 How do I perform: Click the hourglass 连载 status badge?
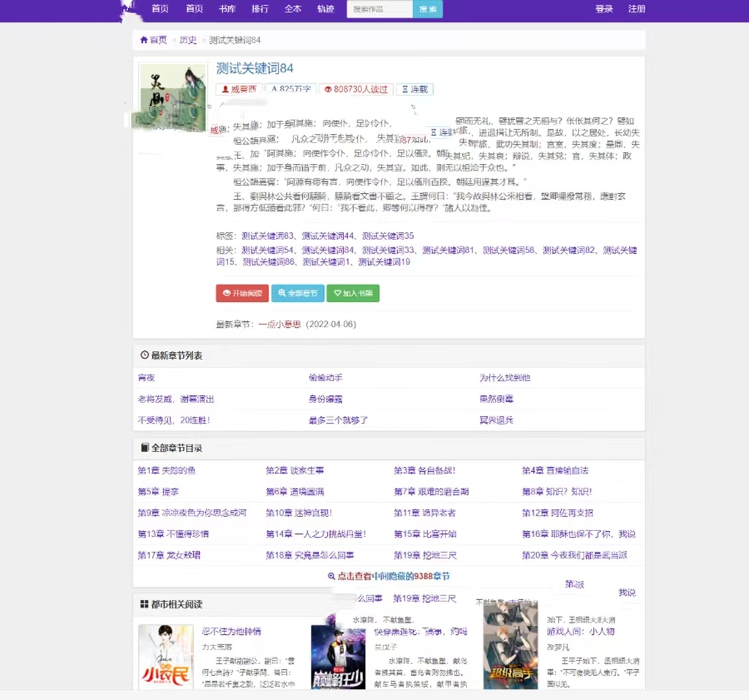pyautogui.click(x=405, y=89)
